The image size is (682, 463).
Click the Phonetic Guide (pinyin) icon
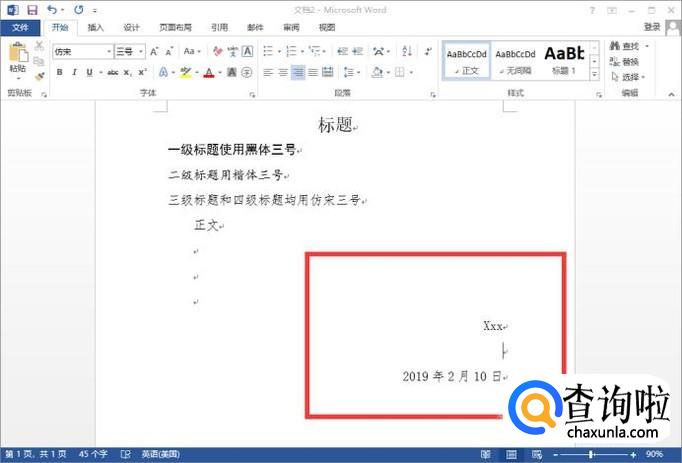[233, 51]
